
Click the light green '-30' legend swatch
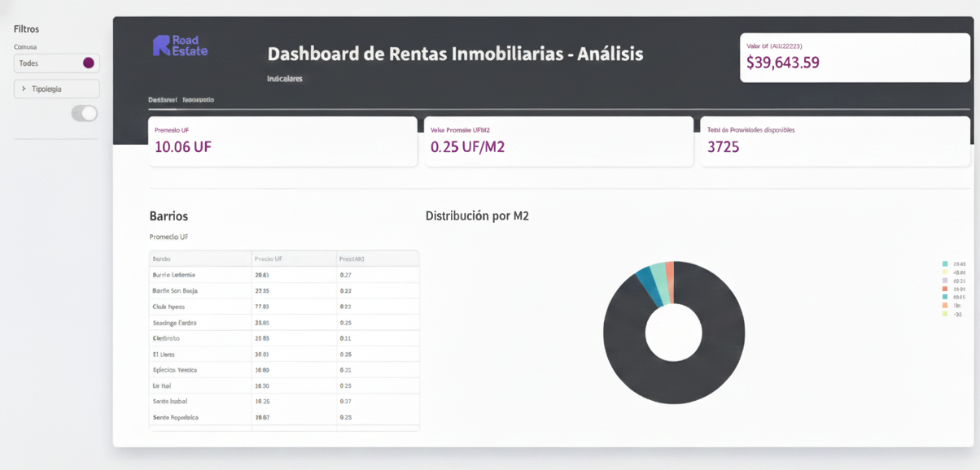(944, 314)
